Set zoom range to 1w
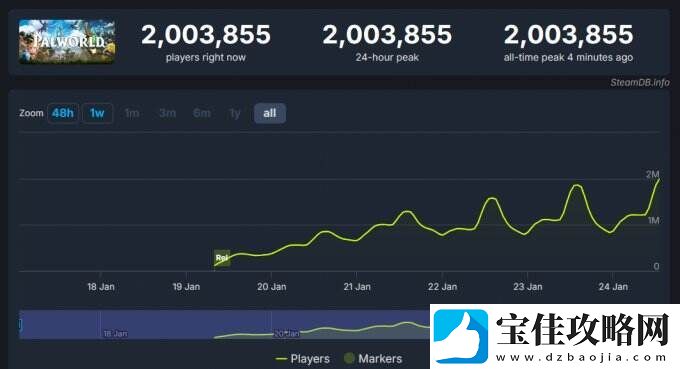The width and height of the screenshot is (680, 369). click(98, 113)
